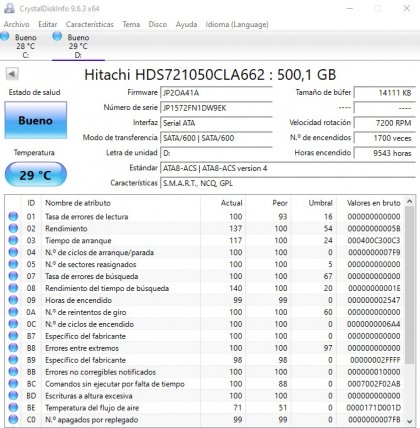Minimize the CrystalDiskInfo window

coord(350,8)
